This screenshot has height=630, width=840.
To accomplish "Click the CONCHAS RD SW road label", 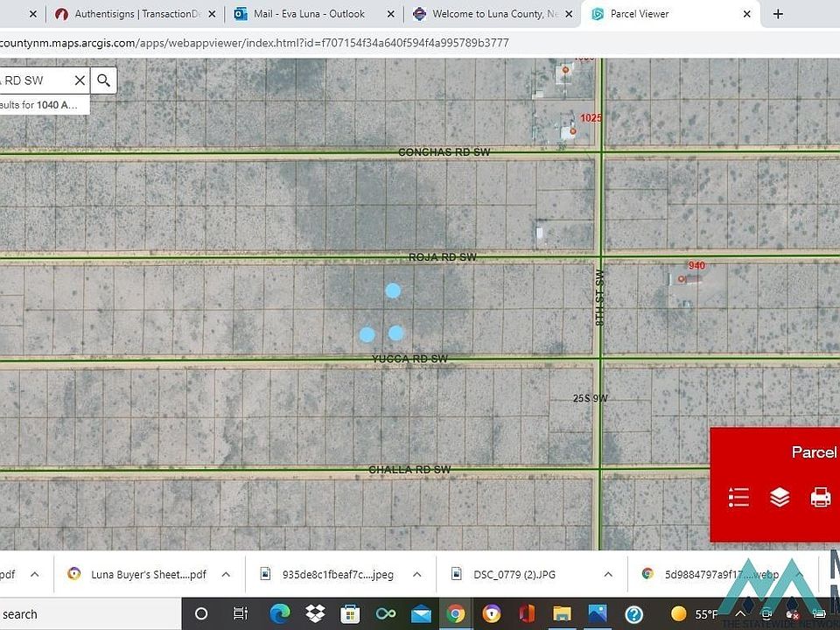I will 444,152.
